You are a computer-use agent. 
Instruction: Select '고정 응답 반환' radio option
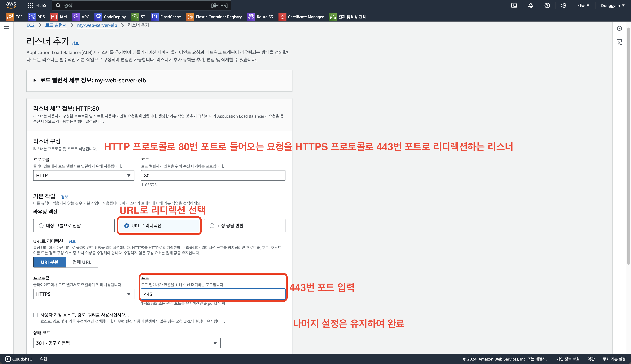tap(212, 226)
